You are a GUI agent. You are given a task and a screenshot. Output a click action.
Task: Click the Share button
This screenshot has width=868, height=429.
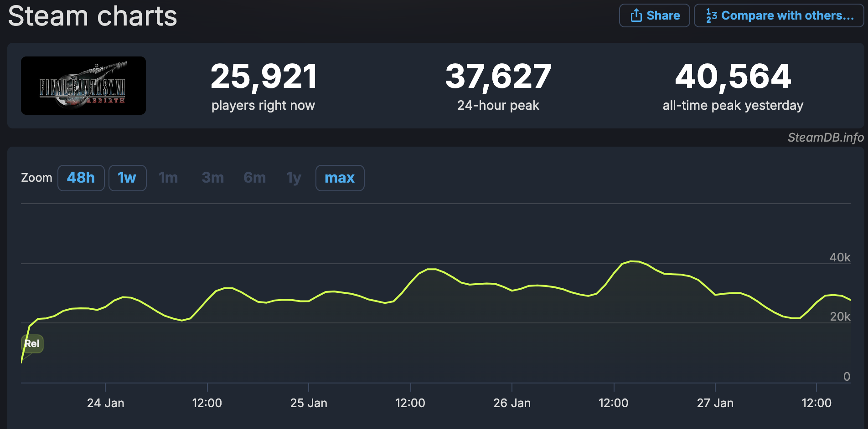pos(654,15)
